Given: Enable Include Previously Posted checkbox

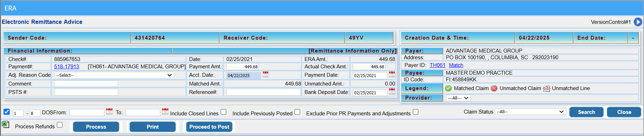Looking at the screenshot, I should coord(297,112).
